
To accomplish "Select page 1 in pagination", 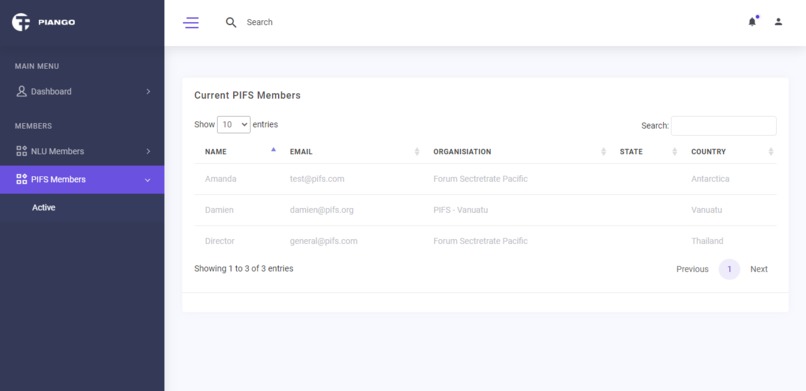I will click(x=729, y=269).
